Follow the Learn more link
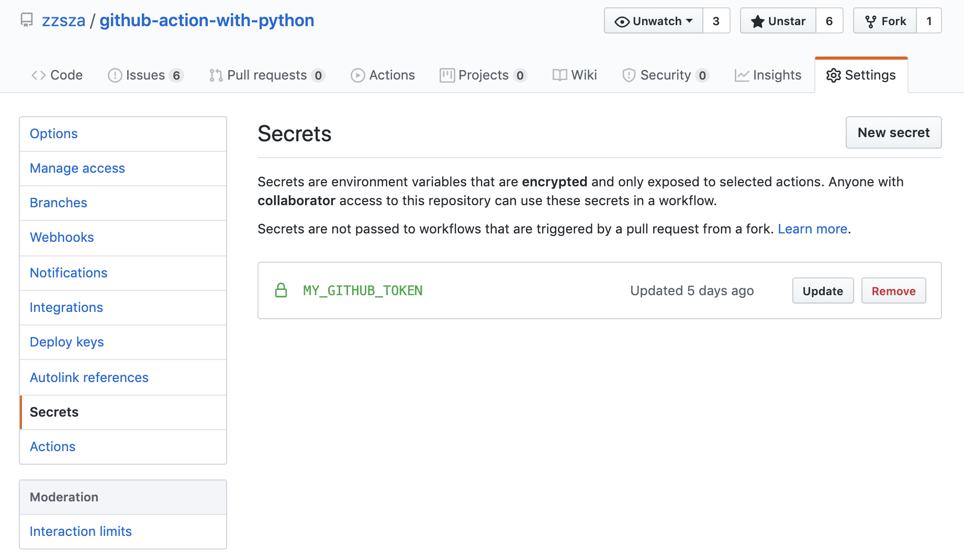Image resolution: width=964 pixels, height=560 pixels. pos(812,229)
